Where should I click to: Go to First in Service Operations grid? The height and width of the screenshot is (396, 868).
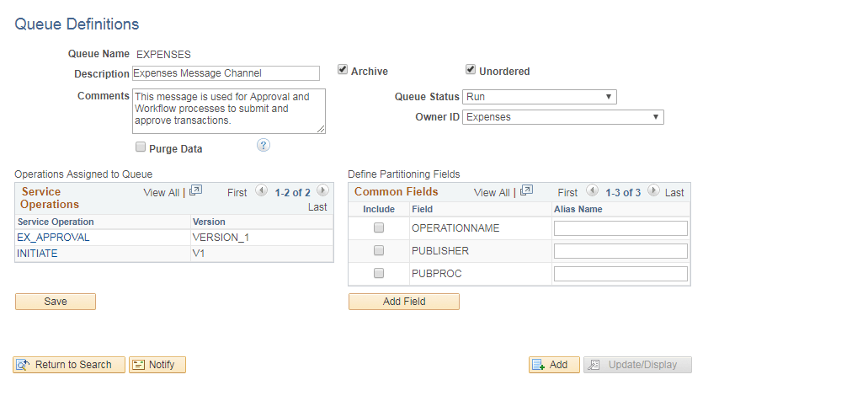[x=237, y=193]
